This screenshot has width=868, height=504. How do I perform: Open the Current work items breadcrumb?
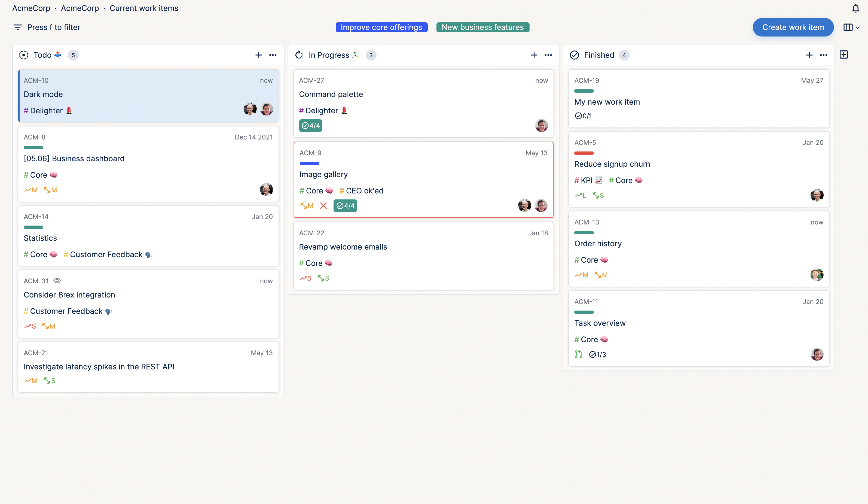(x=144, y=8)
